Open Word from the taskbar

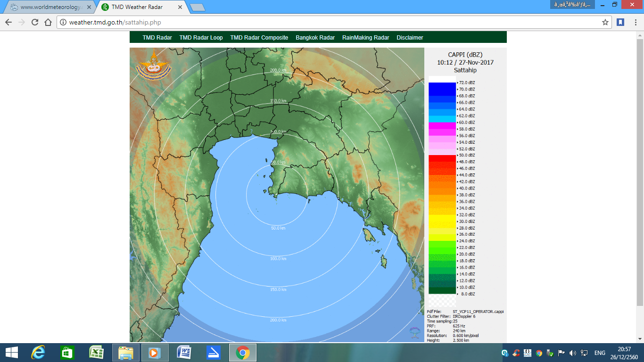184,352
